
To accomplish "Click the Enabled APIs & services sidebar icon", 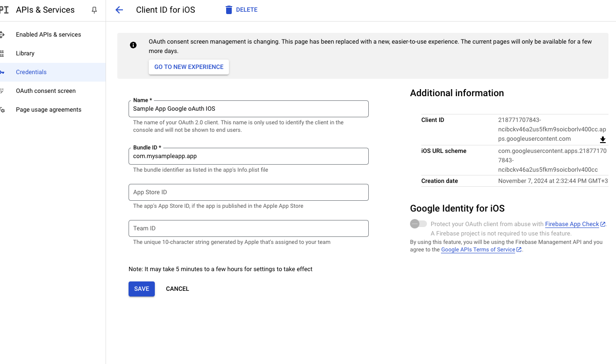I will tap(2, 35).
